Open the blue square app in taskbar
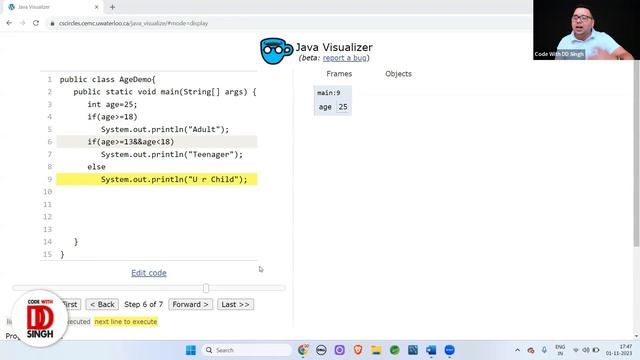The width and height of the screenshot is (640, 360). (x=413, y=350)
